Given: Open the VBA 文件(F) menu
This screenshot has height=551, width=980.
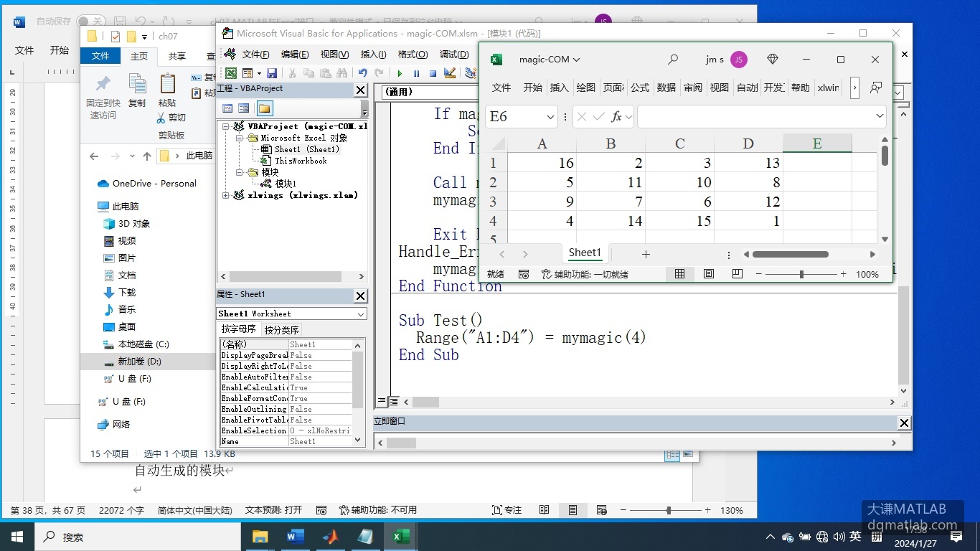Looking at the screenshot, I should [x=255, y=55].
